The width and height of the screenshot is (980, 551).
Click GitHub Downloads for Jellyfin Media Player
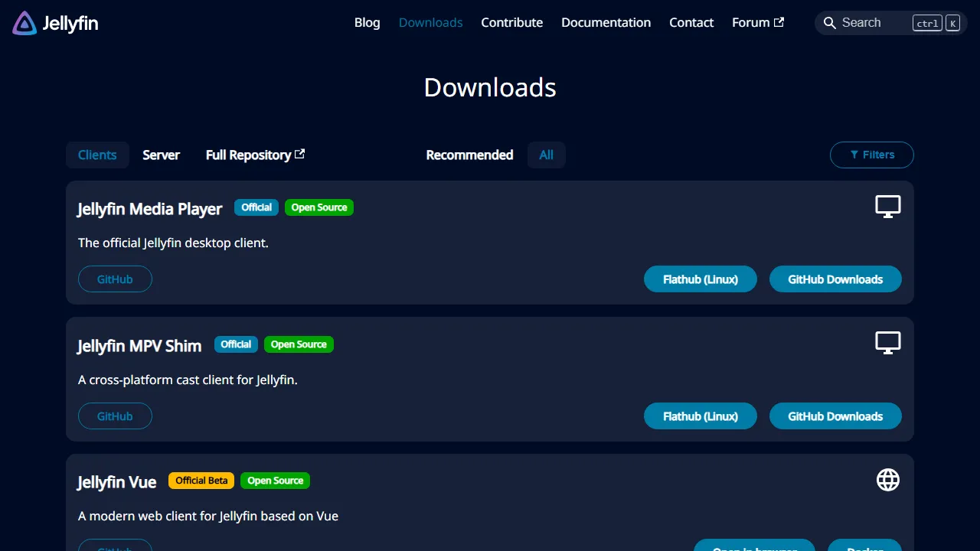(835, 279)
